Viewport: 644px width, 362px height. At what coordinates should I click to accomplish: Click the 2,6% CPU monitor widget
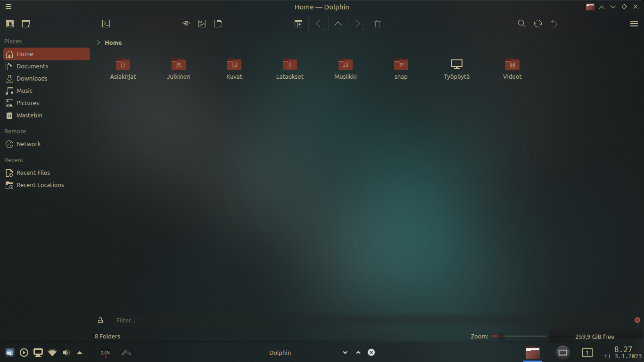(x=106, y=353)
